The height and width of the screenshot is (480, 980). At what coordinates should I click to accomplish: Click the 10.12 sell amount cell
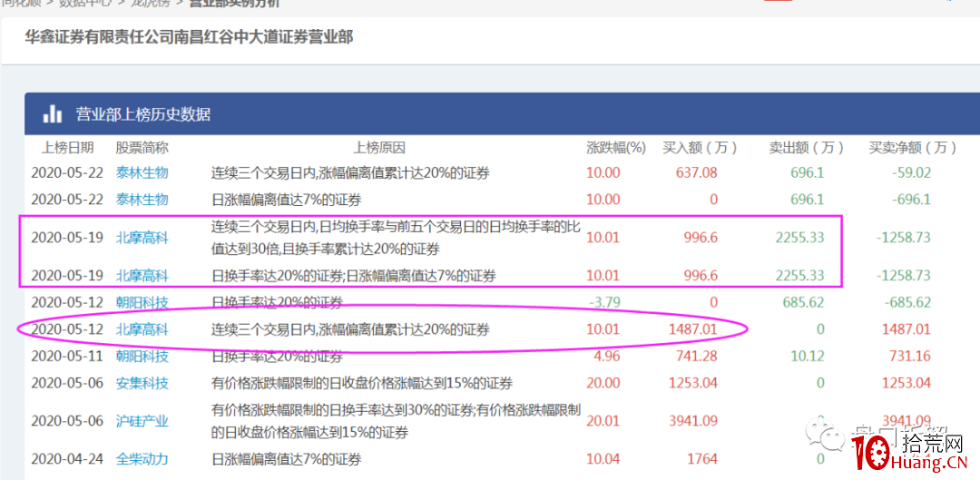pyautogui.click(x=807, y=357)
